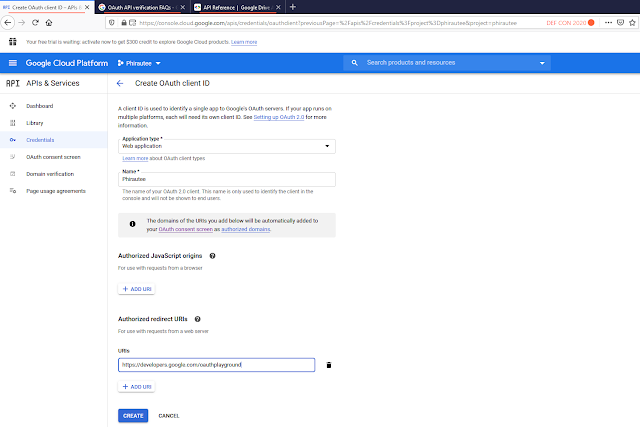The width and height of the screenshot is (640, 427).
Task: Click the info icon in the notice box
Action: (132, 224)
